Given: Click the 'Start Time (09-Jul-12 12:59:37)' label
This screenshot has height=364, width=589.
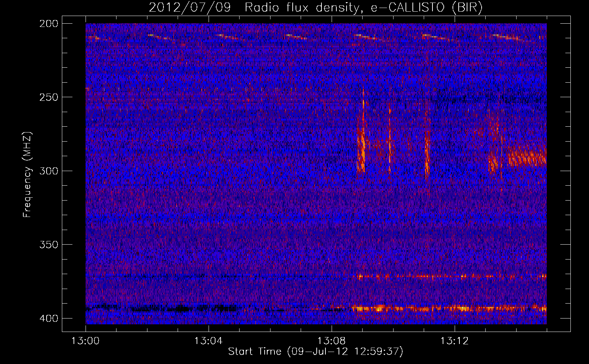Looking at the screenshot, I should (316, 352).
